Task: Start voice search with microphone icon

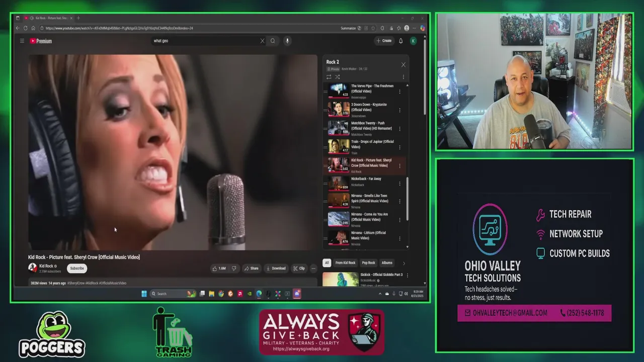Action: pyautogui.click(x=287, y=41)
